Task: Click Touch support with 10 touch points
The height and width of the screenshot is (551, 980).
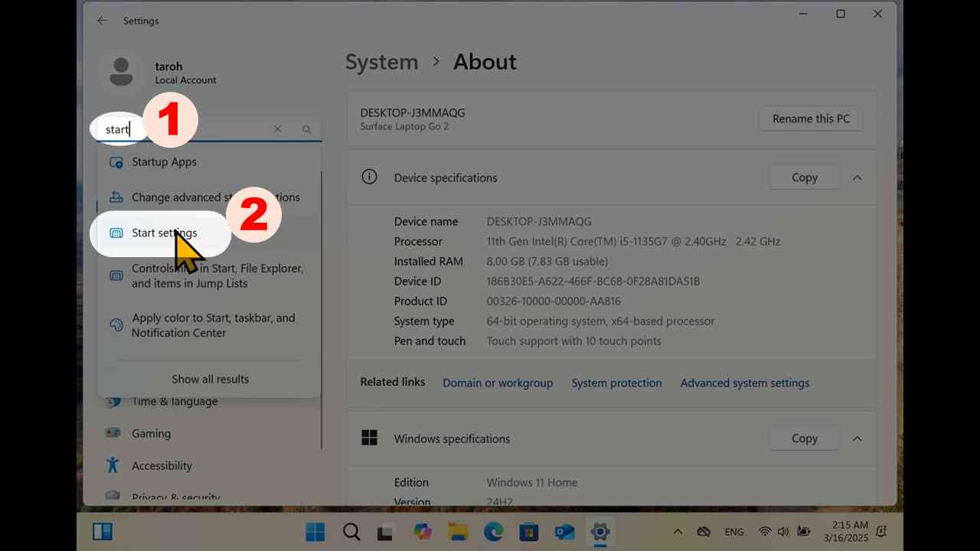Action: [x=574, y=341]
